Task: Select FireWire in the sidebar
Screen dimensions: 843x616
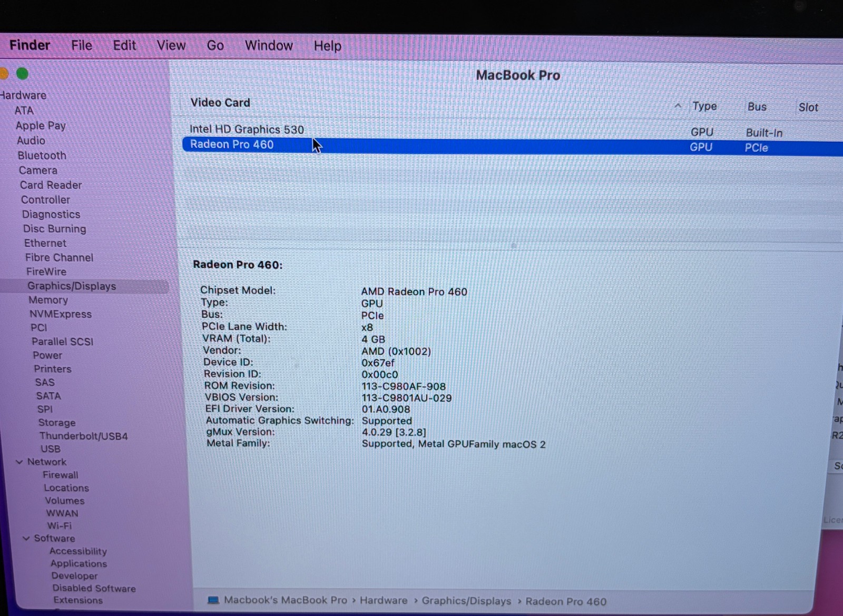Action: 46,272
